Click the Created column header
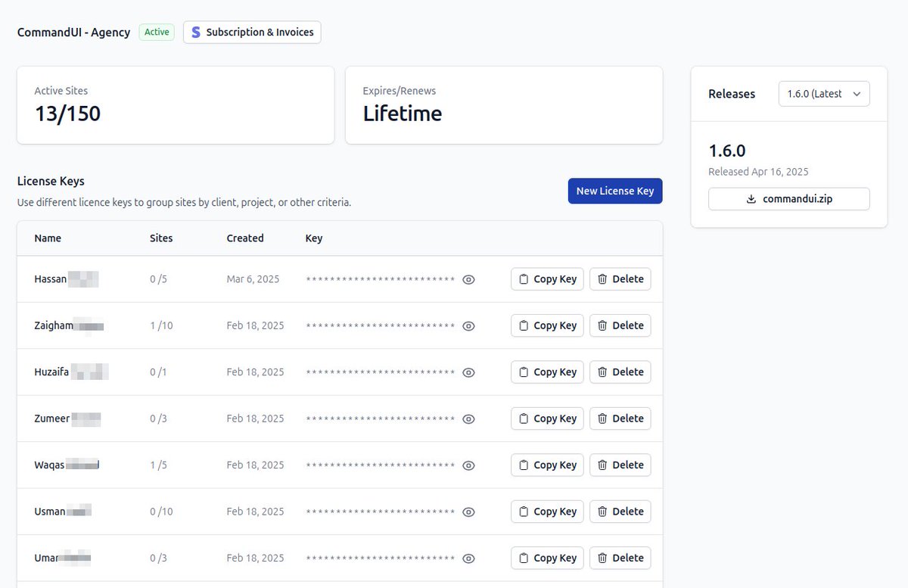 (245, 238)
